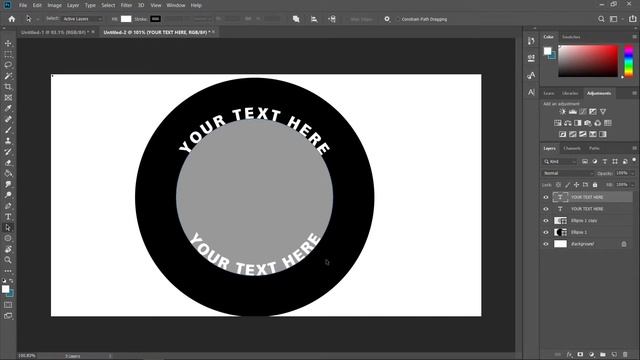The image size is (640, 360).
Task: Add a Vibrance adjustment
Action: point(603,112)
